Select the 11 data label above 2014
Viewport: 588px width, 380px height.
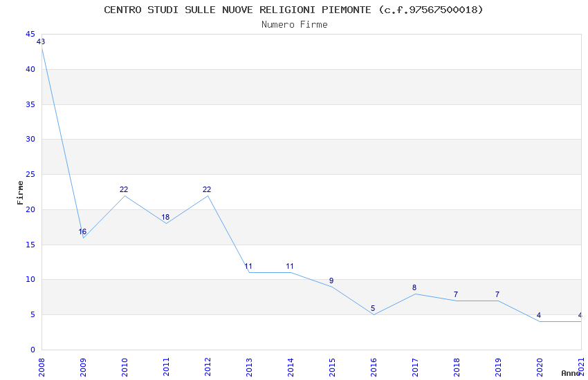289,266
